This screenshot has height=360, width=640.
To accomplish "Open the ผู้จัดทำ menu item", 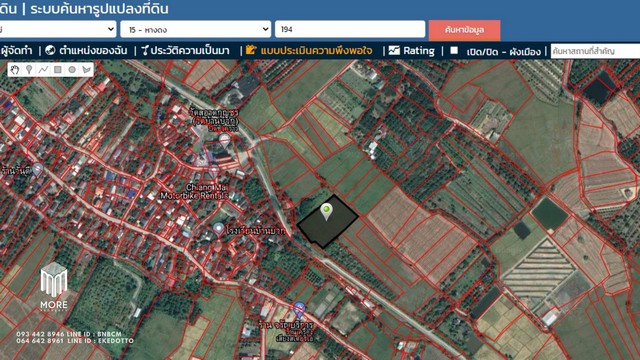I will point(16,51).
